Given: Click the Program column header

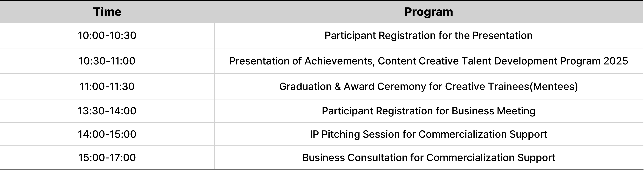Looking at the screenshot, I should (429, 12).
